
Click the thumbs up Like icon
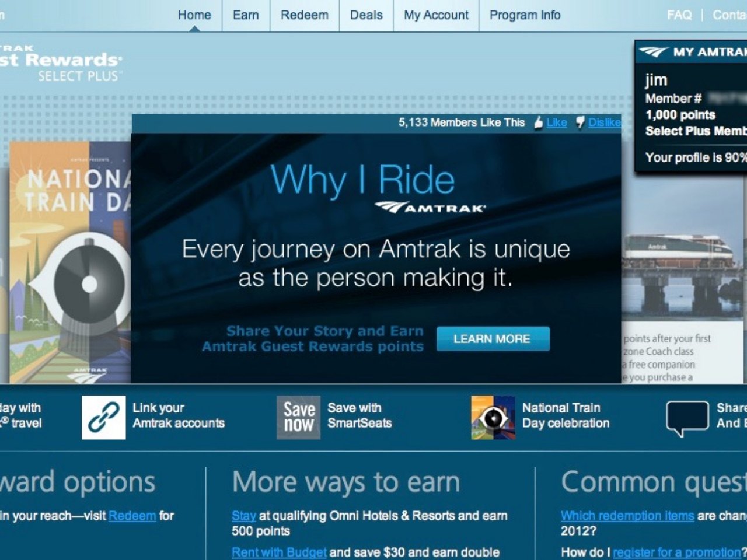[x=538, y=123]
